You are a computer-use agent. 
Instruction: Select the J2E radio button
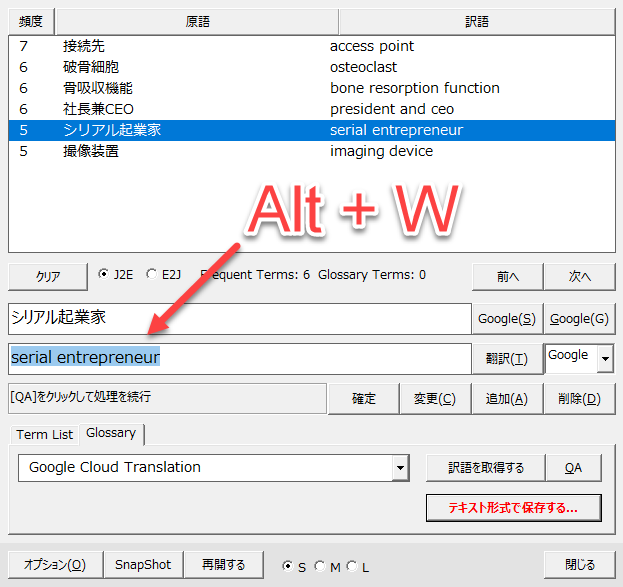(x=104, y=275)
